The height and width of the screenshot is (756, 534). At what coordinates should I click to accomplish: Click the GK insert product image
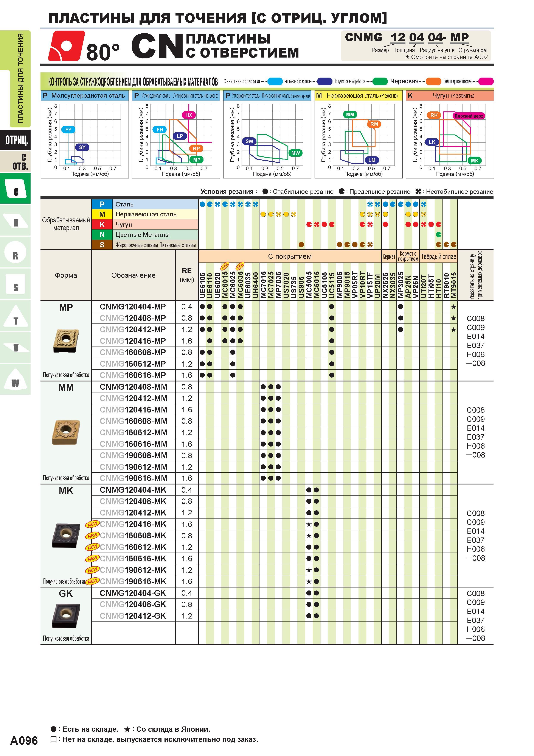(x=66, y=616)
